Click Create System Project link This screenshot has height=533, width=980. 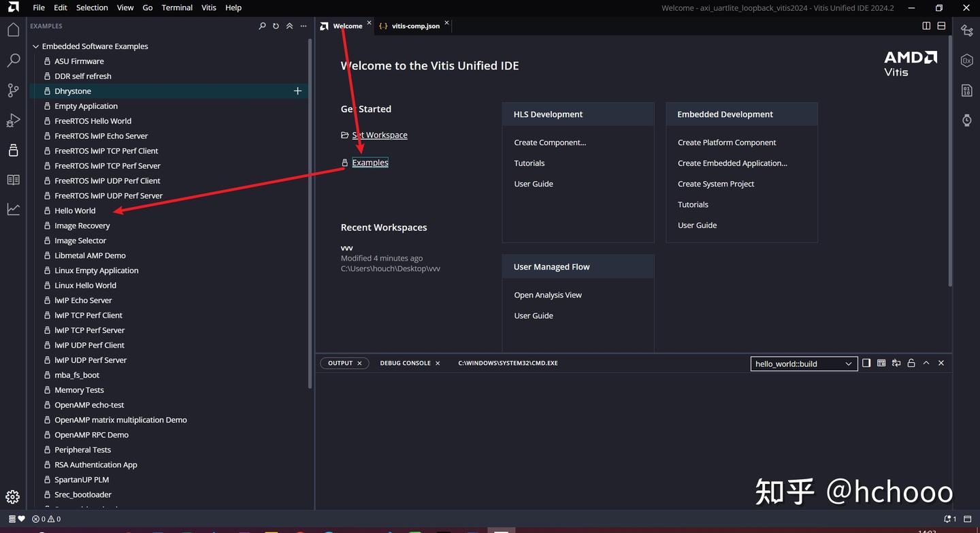point(716,184)
